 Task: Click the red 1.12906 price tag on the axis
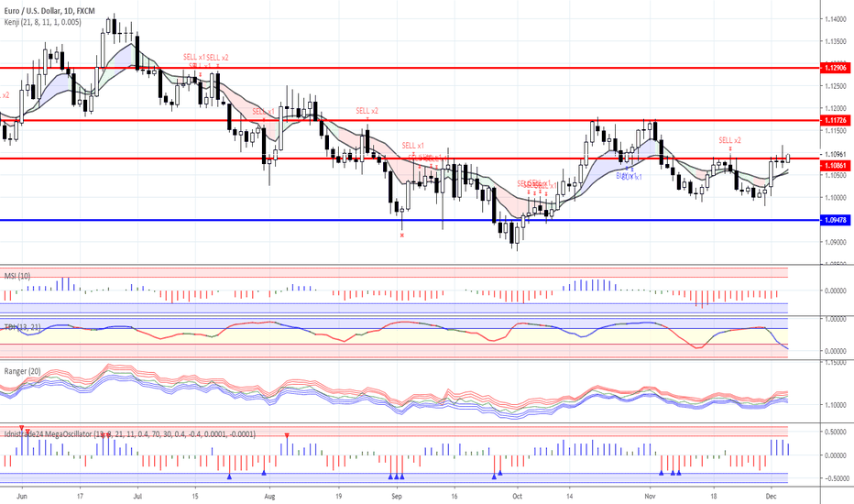pyautogui.click(x=835, y=68)
